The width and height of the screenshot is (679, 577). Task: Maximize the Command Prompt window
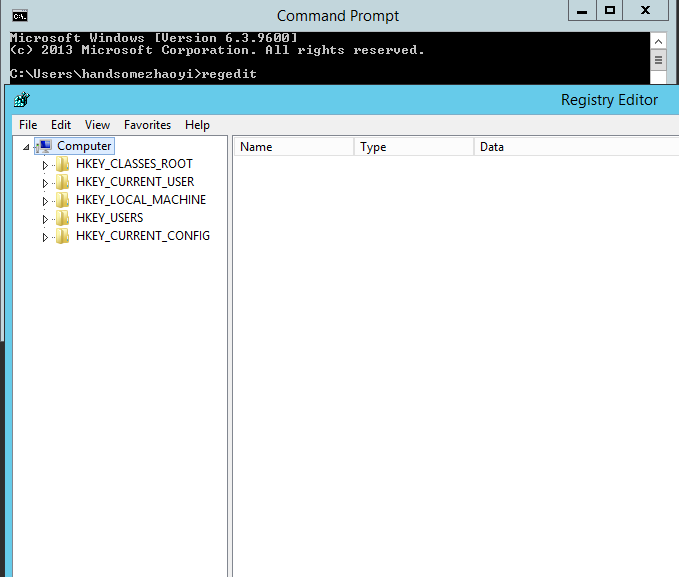[609, 10]
